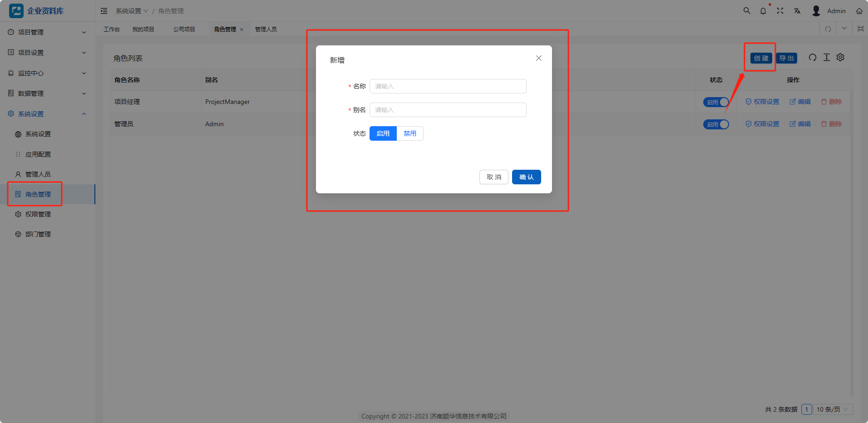Click the 创建 button
The image size is (868, 423).
point(761,58)
